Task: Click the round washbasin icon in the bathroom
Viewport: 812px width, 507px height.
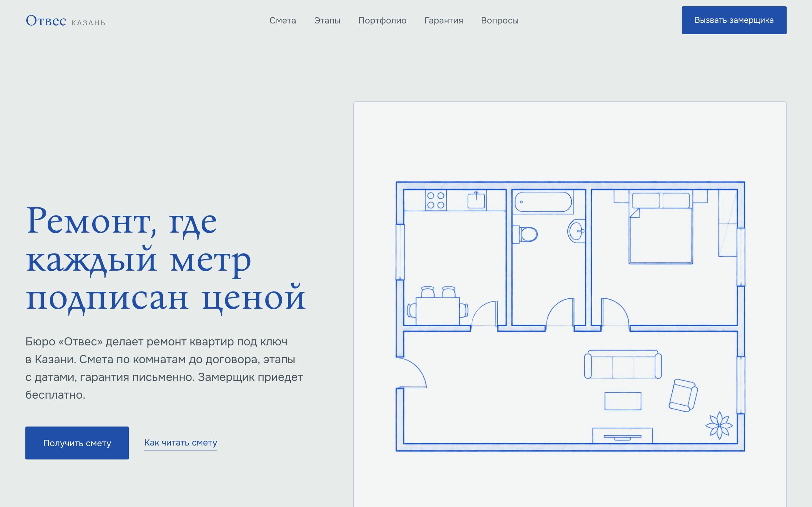Action: tap(576, 231)
